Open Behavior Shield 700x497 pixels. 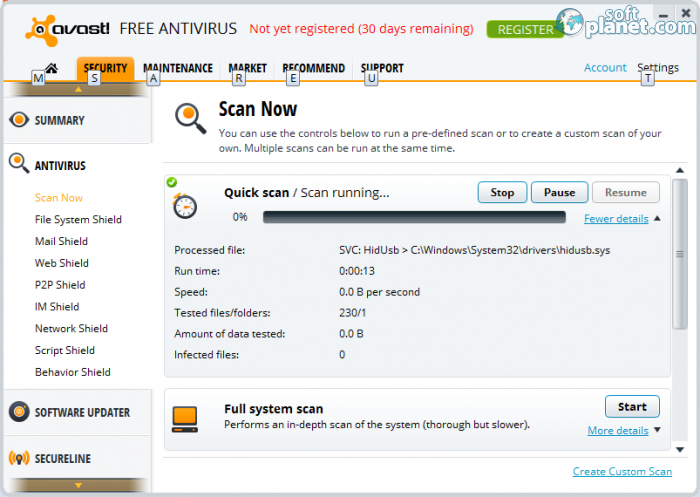(x=72, y=372)
